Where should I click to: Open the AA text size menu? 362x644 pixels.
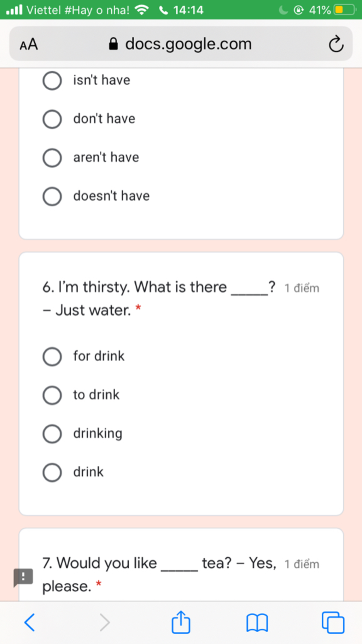(x=29, y=45)
